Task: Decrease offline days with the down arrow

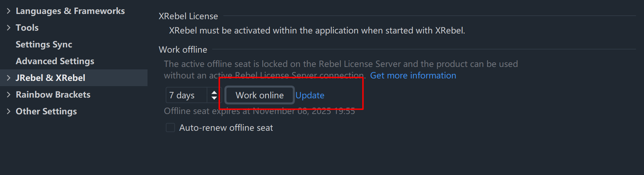Action: tap(214, 98)
